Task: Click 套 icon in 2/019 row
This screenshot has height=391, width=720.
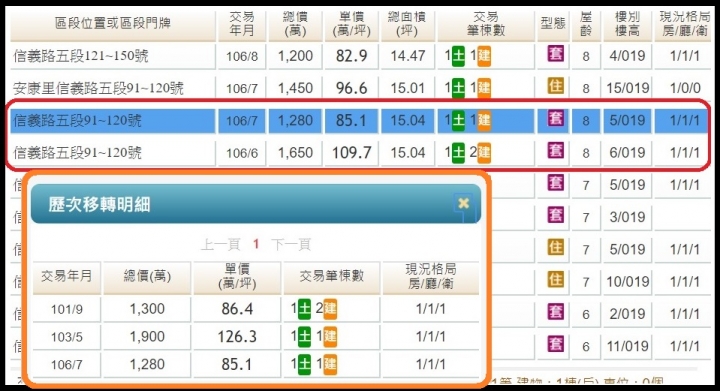Action: click(556, 312)
